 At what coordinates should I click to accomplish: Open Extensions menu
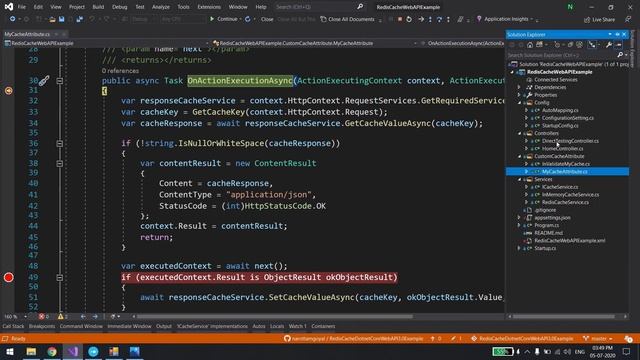point(209,7)
